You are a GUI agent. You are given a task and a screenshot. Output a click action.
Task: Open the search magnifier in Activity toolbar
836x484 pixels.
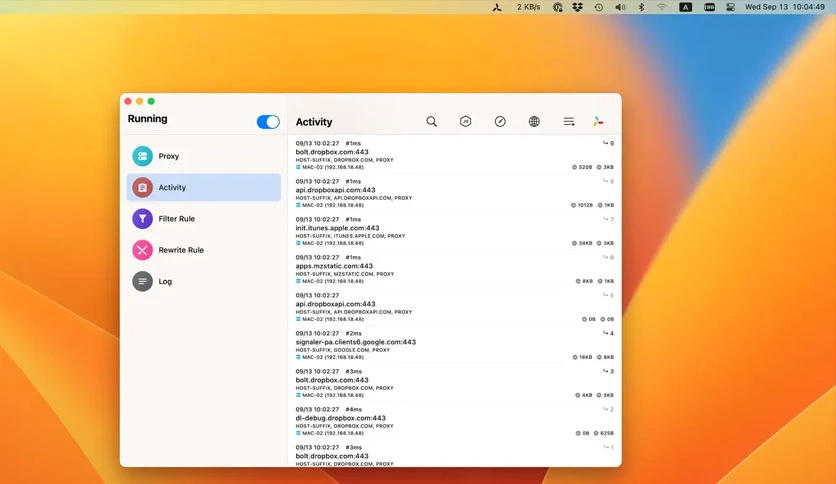pyautogui.click(x=431, y=122)
